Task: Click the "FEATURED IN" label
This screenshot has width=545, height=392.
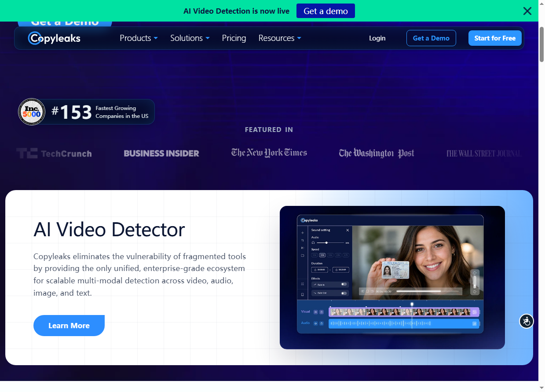Action: [269, 129]
